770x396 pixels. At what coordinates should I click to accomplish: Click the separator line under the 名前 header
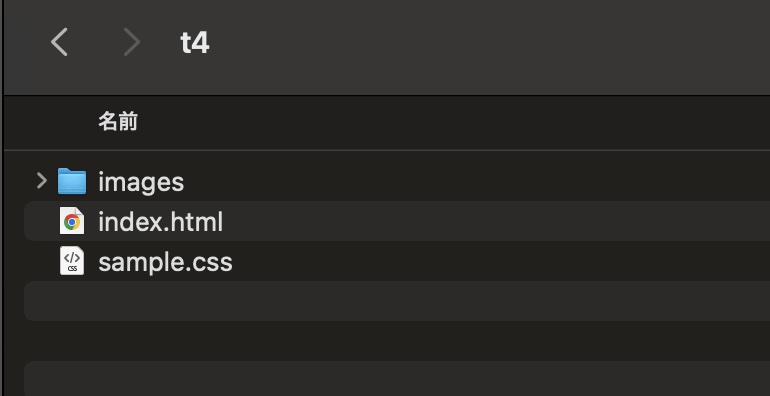(x=387, y=150)
